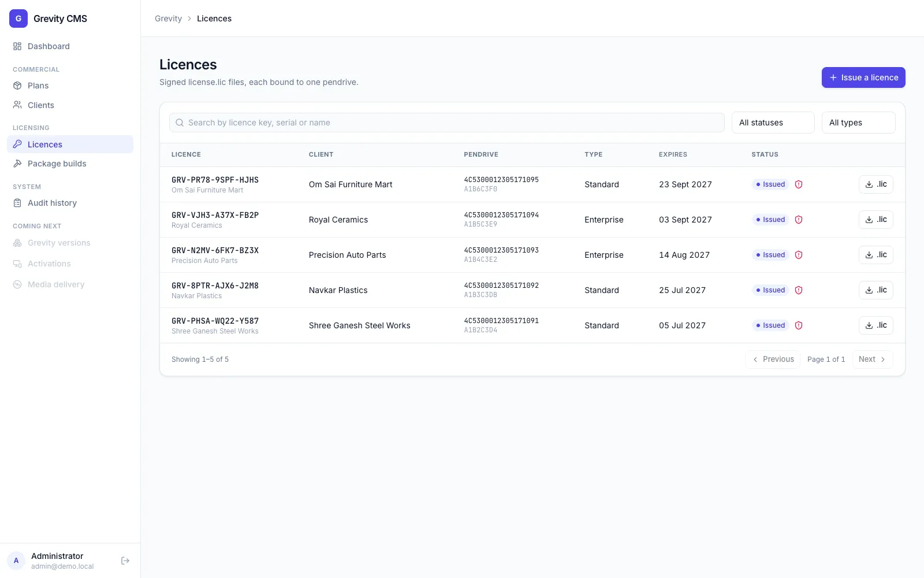Download .lic for Royal Ceramics
The image size is (924, 578).
pos(875,220)
